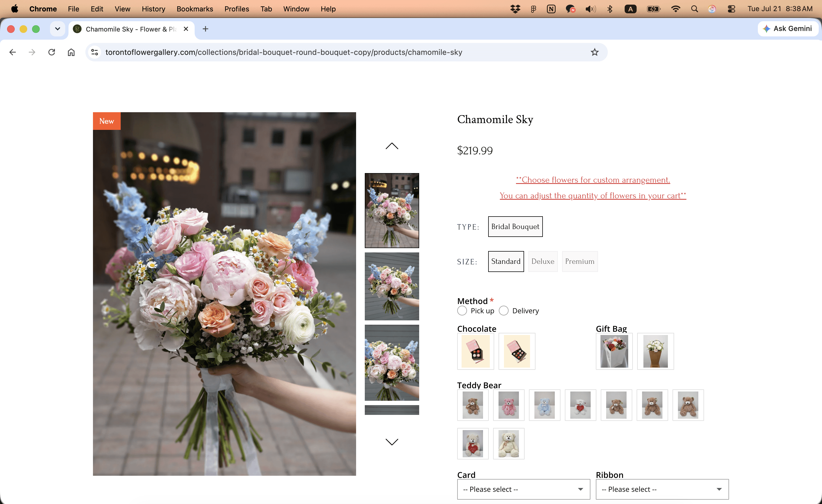This screenshot has height=504, width=822.
Task: Choose the Deluxe size
Action: coord(543,261)
